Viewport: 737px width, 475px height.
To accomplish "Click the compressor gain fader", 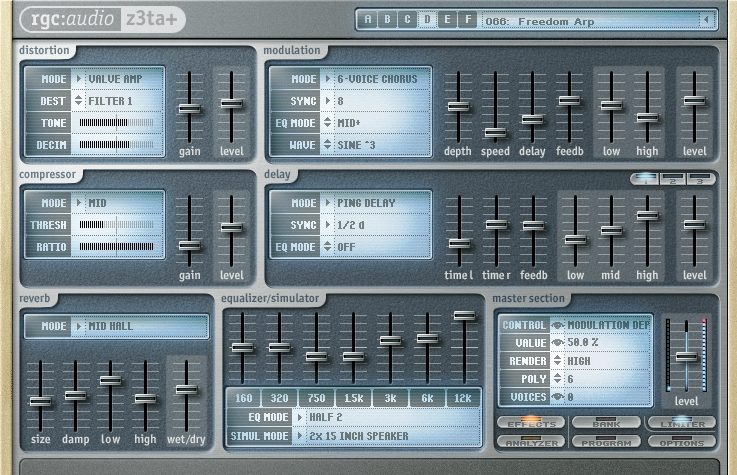I will pyautogui.click(x=189, y=246).
